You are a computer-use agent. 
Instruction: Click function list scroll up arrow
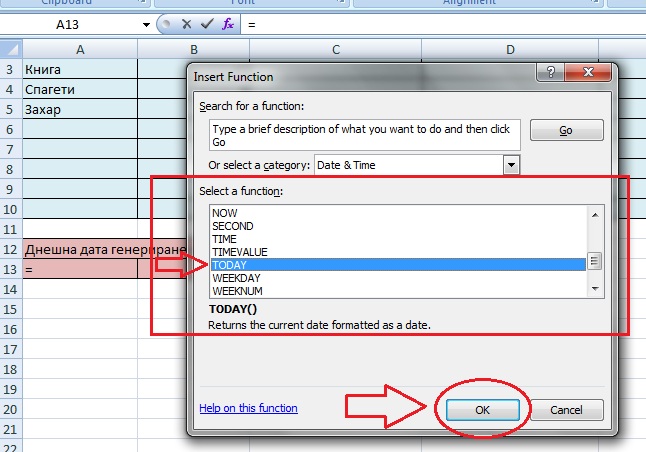tap(595, 215)
